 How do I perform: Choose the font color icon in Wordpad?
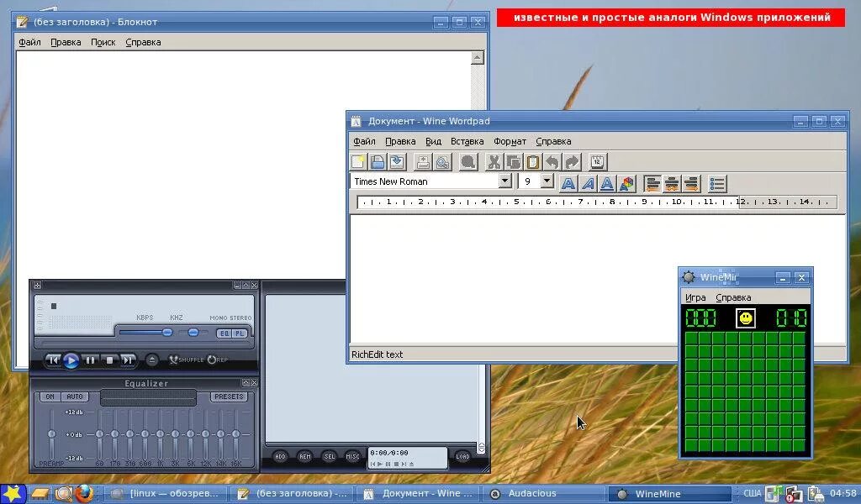(626, 183)
